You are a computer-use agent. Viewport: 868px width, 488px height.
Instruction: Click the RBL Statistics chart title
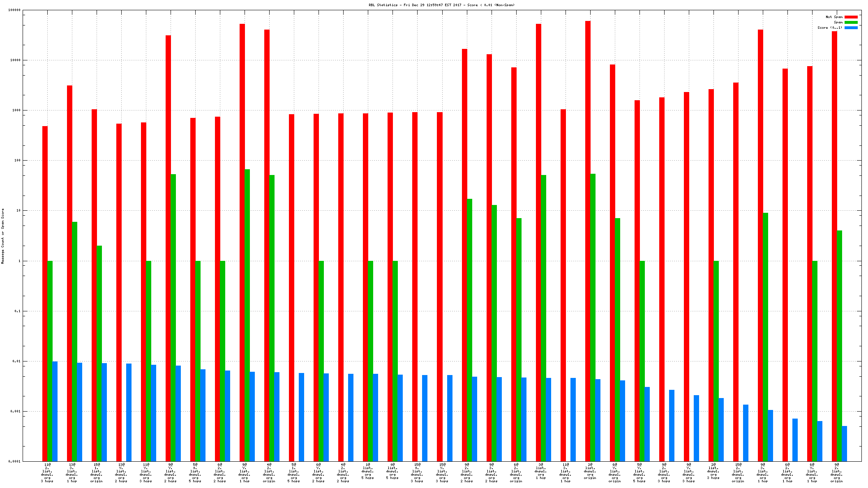tap(441, 5)
